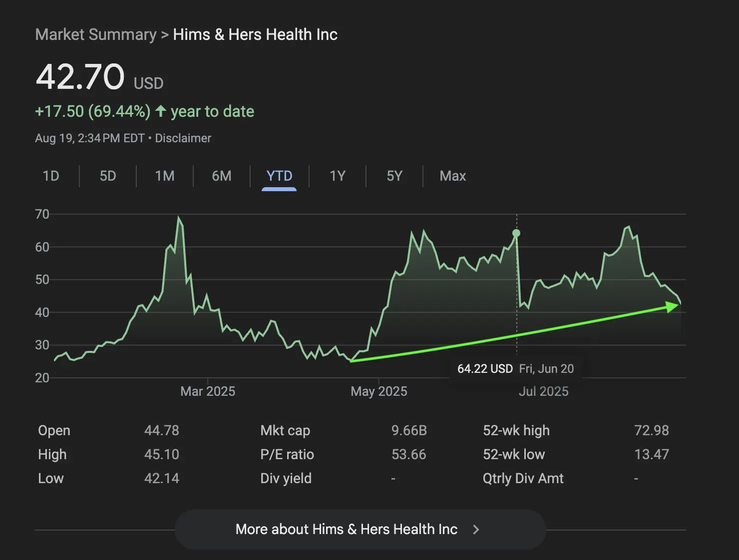Click the 52-wk high value 72.98
The image size is (739, 560).
coord(651,430)
